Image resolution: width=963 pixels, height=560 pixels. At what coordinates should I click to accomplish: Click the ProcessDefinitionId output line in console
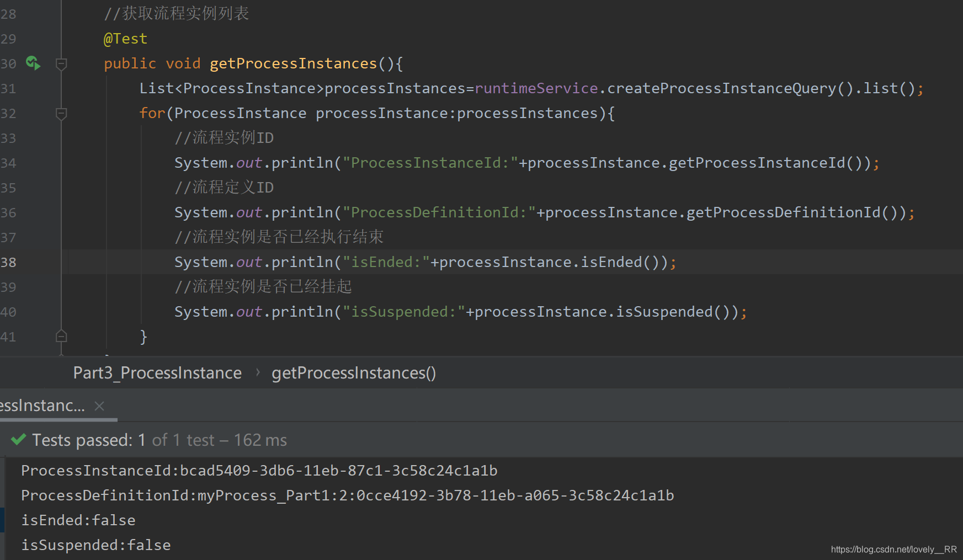348,495
